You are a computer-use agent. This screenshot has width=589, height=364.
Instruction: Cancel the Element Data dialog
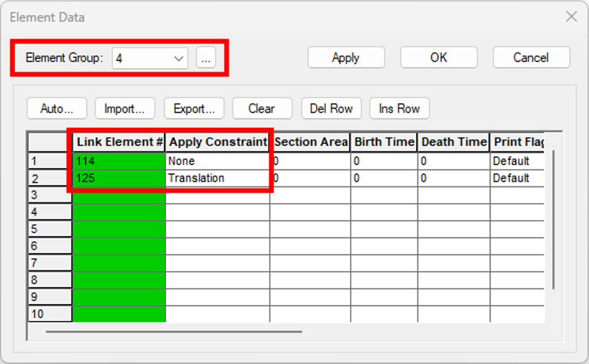[531, 57]
